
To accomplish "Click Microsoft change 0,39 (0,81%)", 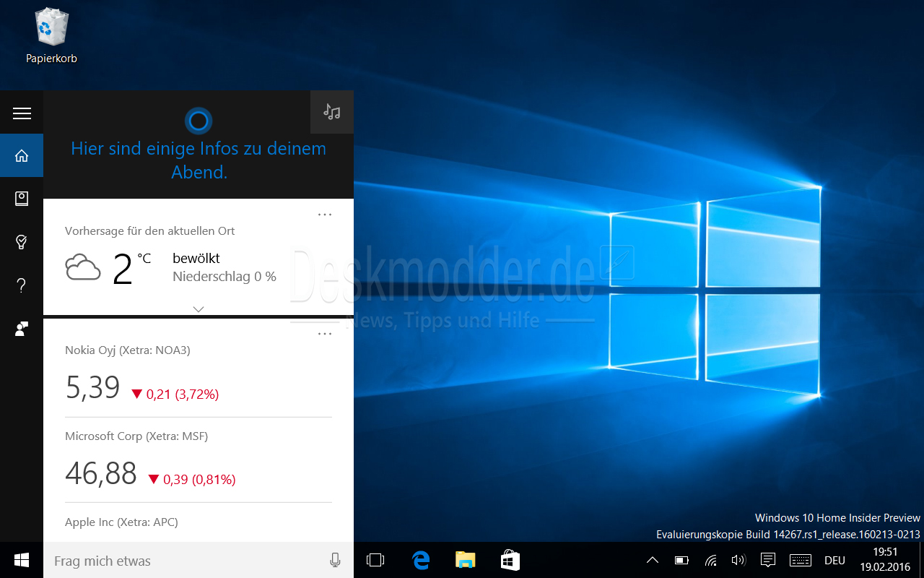I will click(191, 479).
